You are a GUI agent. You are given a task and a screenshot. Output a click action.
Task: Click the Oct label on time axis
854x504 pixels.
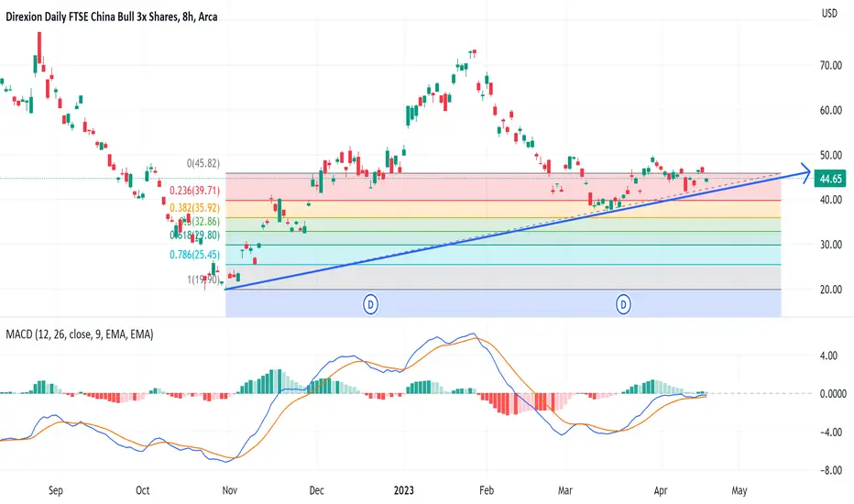click(142, 490)
